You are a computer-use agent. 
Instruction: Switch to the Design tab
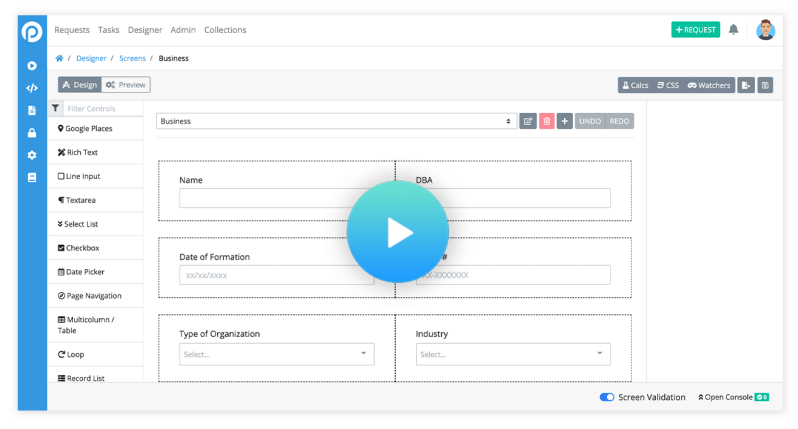[80, 84]
